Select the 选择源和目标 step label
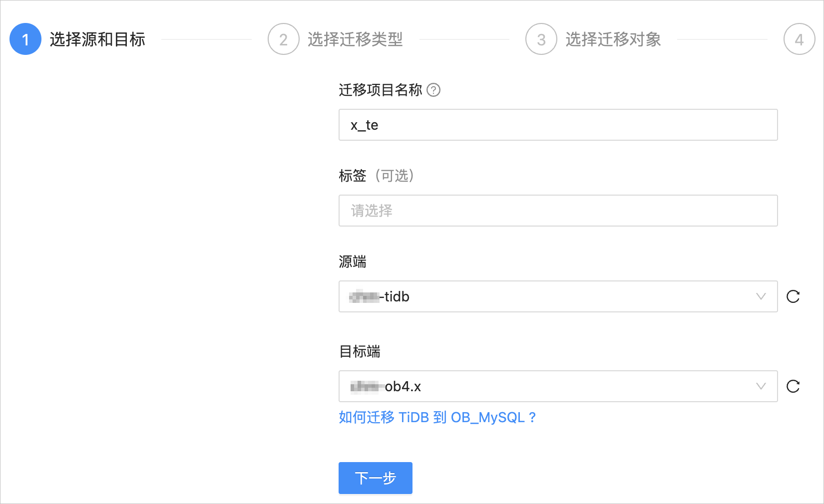 tap(97, 39)
